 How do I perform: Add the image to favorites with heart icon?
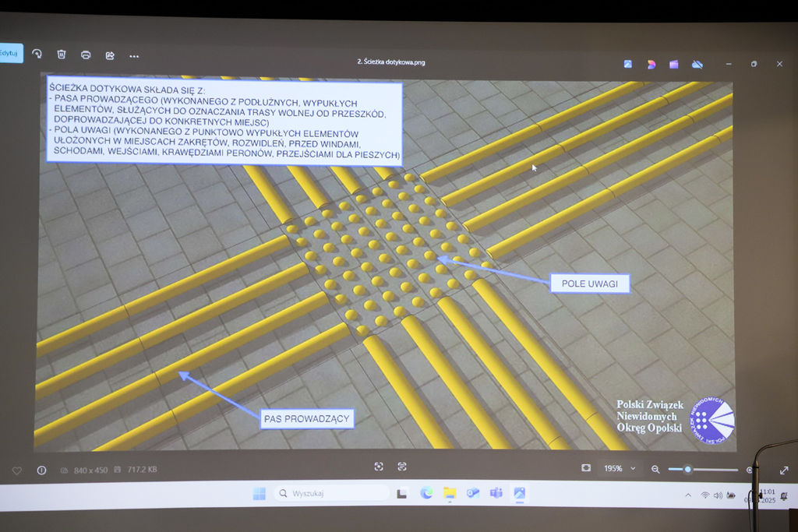[17, 470]
